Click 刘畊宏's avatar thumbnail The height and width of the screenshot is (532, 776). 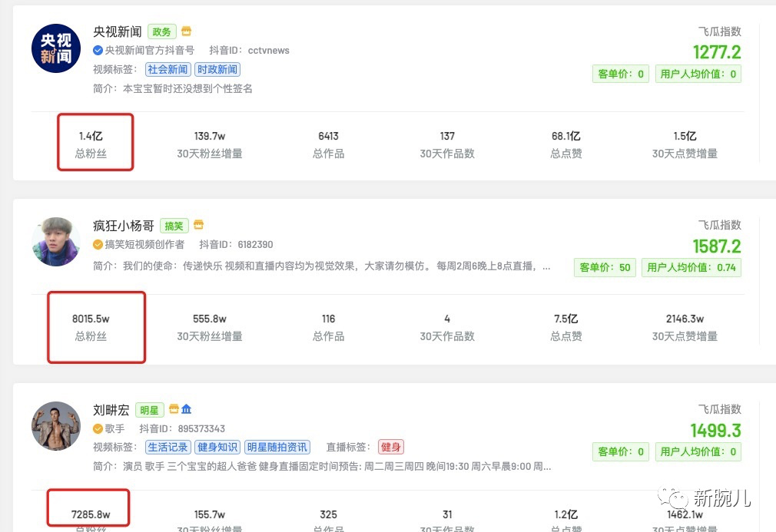pos(55,425)
